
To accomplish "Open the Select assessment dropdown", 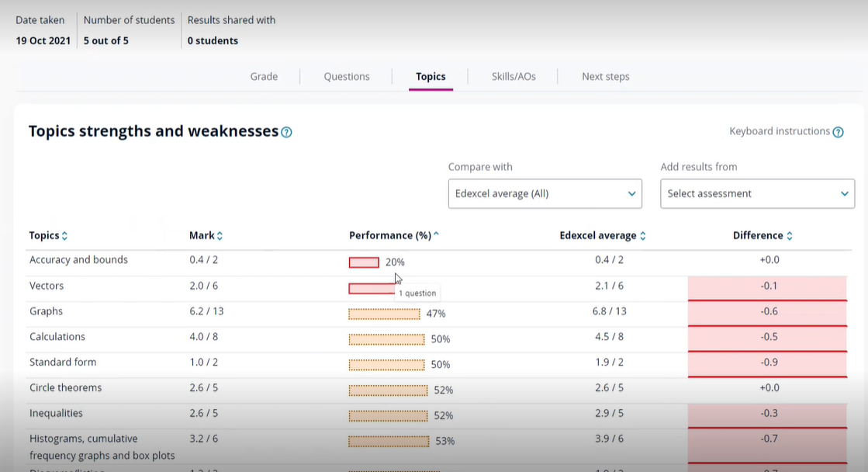I will [757, 193].
